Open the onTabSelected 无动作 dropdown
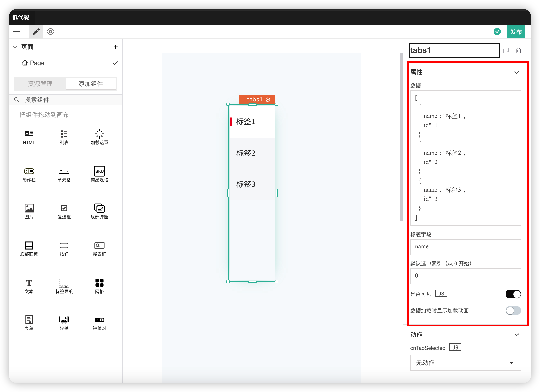This screenshot has width=540, height=392. pos(465,363)
